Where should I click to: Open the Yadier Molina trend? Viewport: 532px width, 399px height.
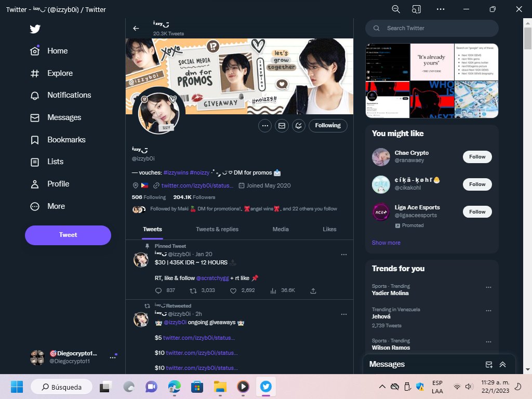pos(390,293)
